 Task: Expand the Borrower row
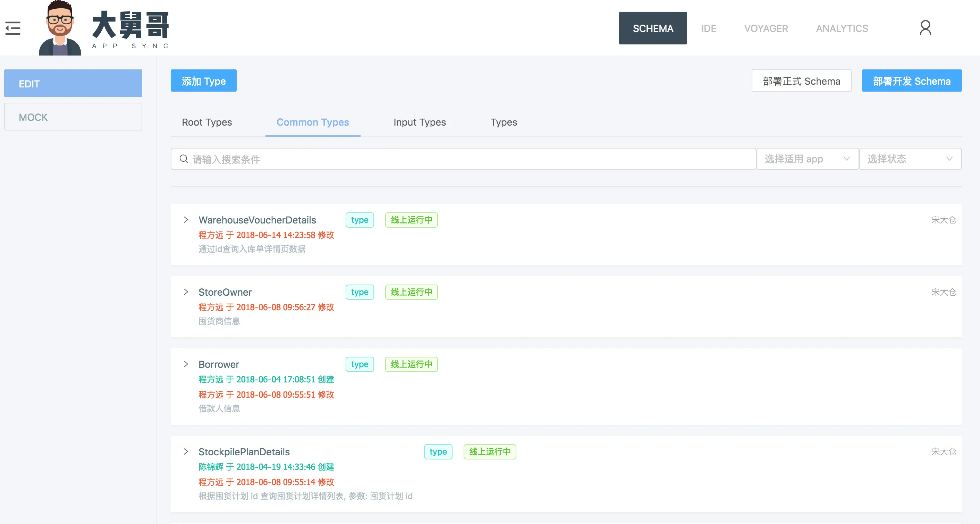pyautogui.click(x=186, y=365)
